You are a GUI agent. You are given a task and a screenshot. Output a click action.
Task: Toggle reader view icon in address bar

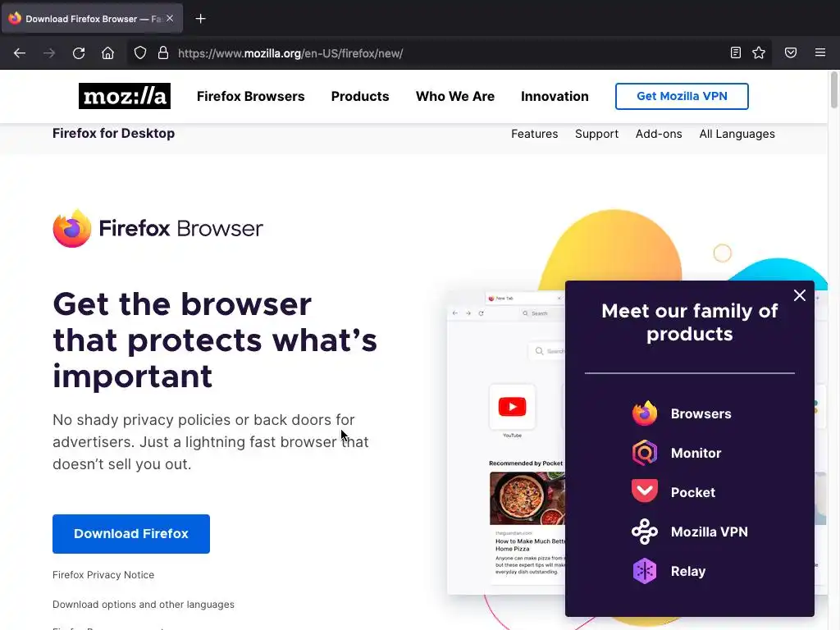coord(736,52)
